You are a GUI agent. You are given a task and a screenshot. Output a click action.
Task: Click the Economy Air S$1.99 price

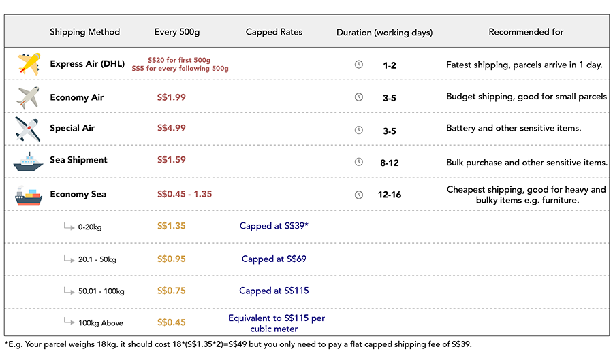pyautogui.click(x=171, y=97)
